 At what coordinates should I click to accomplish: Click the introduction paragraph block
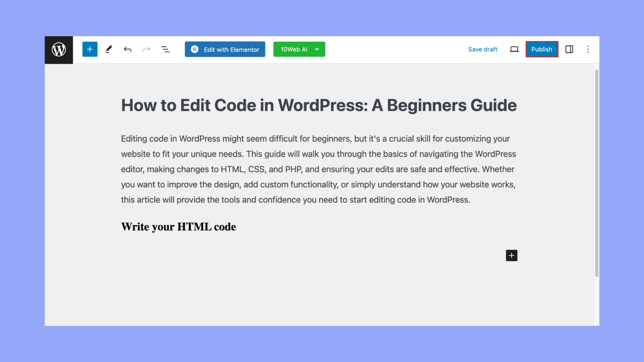point(318,169)
